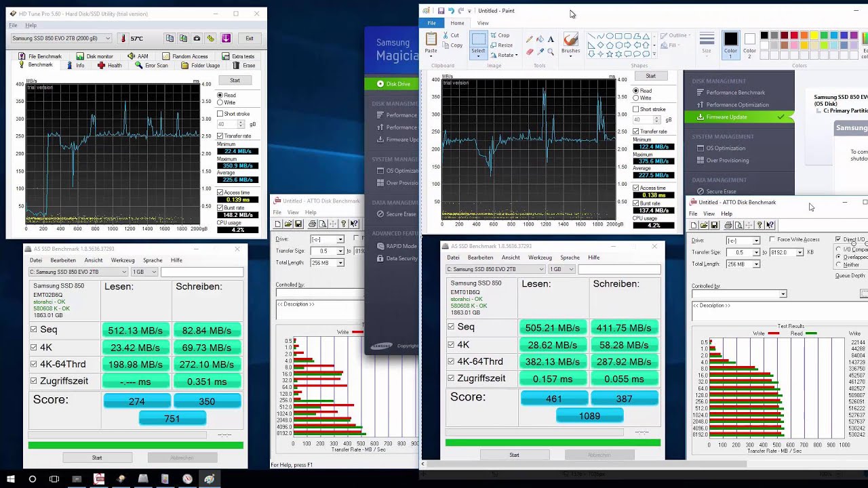Toggle Transfer rate checkbox in HD Tune Pro window
This screenshot has height=488, width=868.
coord(220,136)
